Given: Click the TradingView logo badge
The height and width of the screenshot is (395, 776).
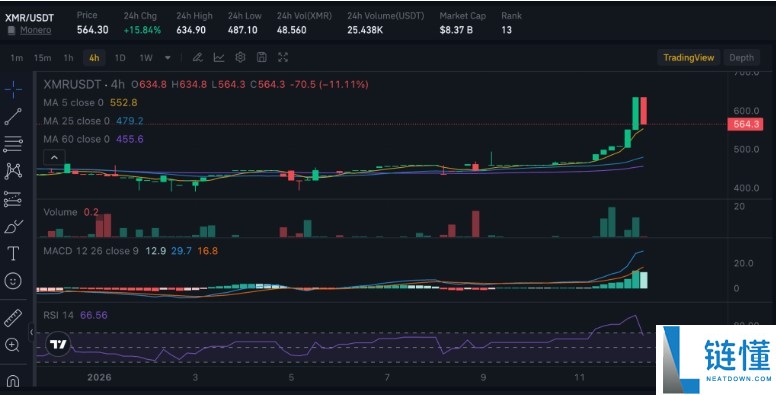Looking at the screenshot, I should [58, 345].
